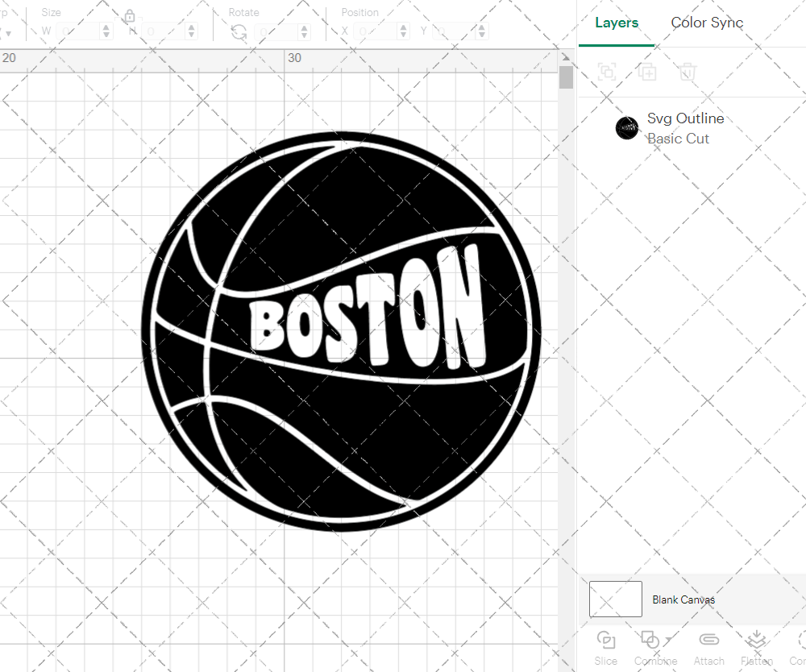Click the Flatten button label
The width and height of the screenshot is (806, 672).
click(757, 661)
